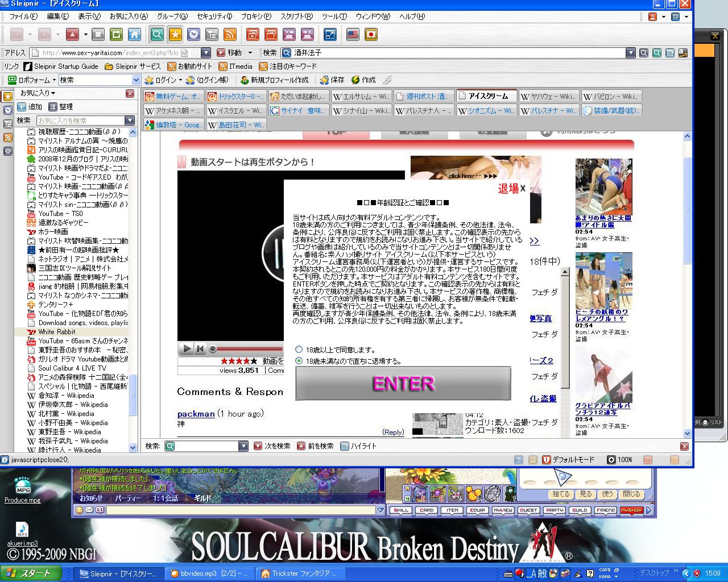Click the RoboForm 作成 generate icon

pos(355,80)
